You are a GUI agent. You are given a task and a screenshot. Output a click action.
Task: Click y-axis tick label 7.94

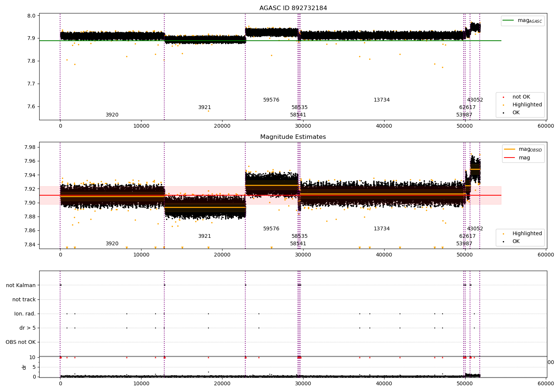[30, 175]
